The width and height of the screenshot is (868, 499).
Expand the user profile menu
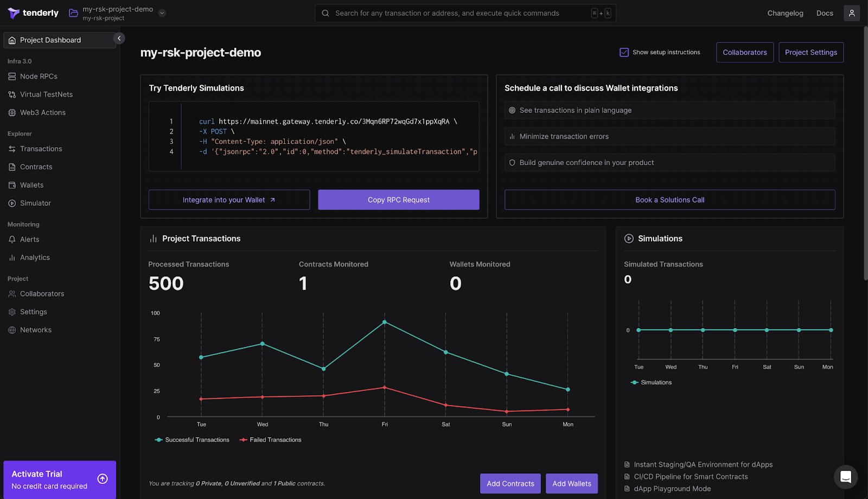coord(852,12)
